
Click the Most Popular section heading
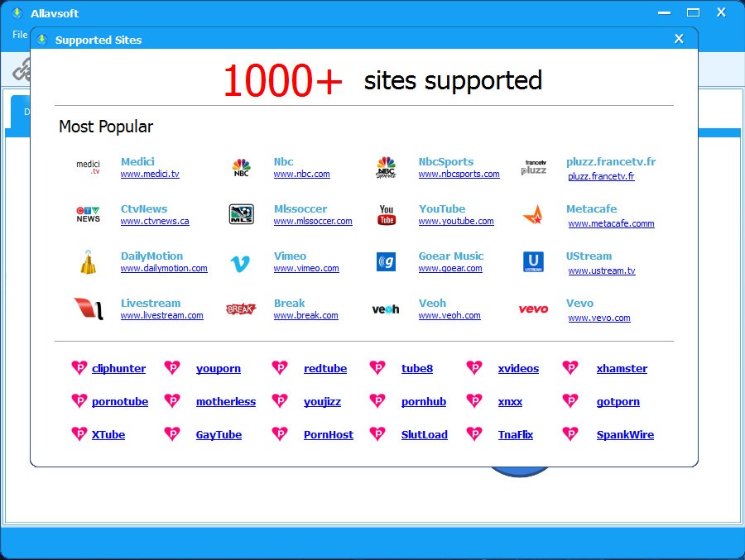105,127
